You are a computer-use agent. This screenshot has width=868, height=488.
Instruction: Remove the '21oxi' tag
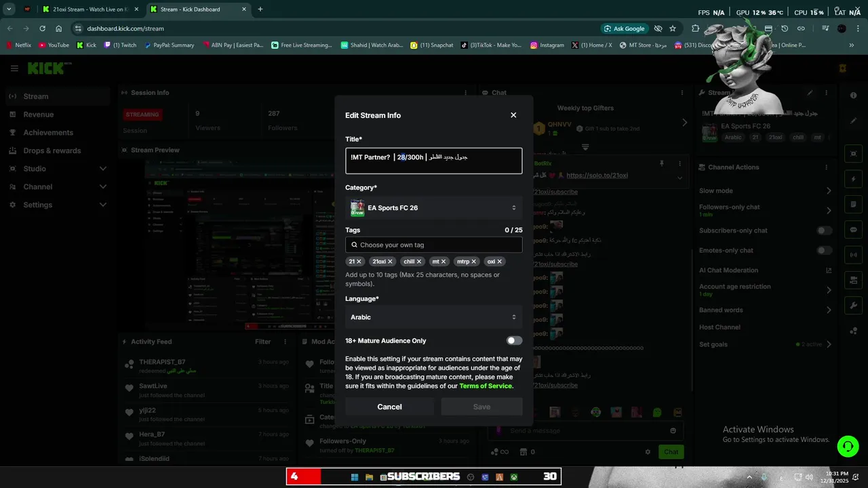(390, 262)
